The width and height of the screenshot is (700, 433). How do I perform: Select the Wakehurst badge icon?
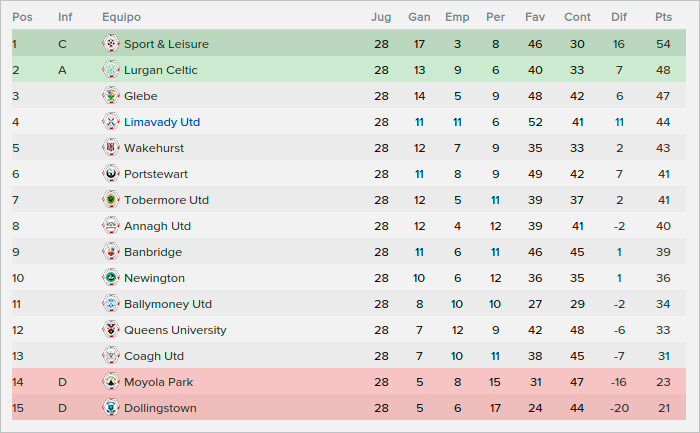pos(111,148)
